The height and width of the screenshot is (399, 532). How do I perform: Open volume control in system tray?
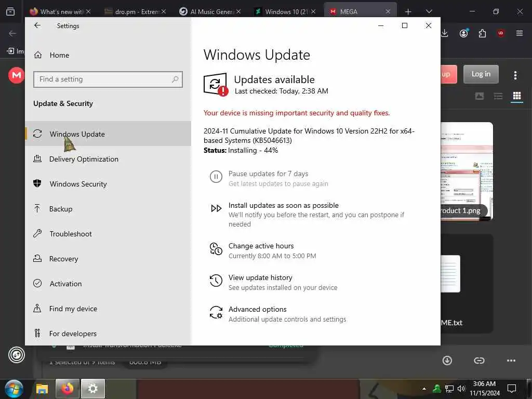click(x=461, y=389)
